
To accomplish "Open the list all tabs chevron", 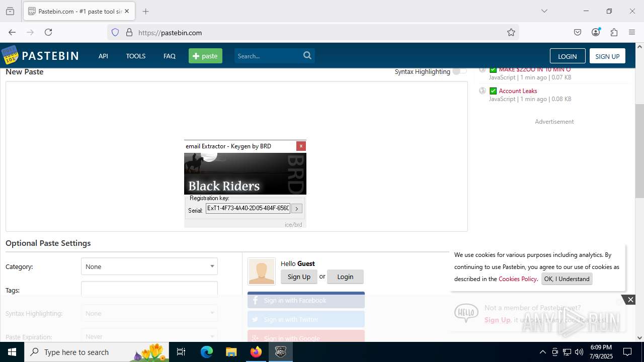I will point(544,11).
